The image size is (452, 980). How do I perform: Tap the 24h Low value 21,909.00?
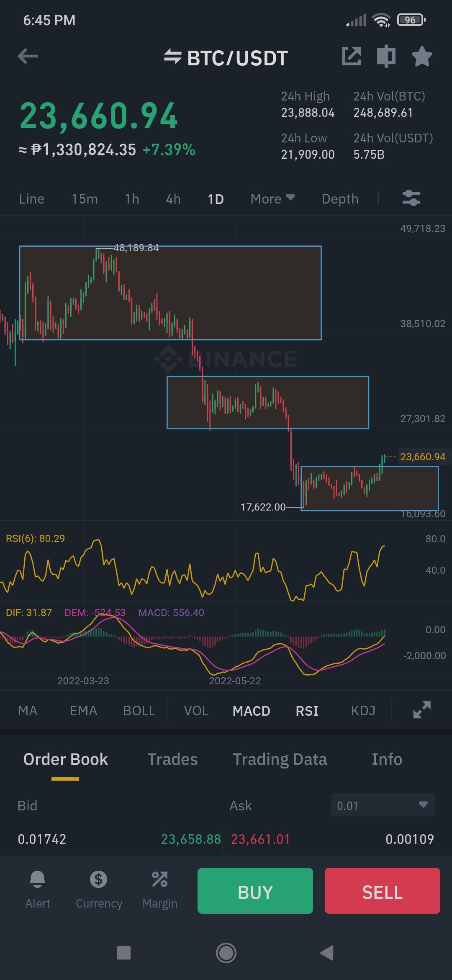308,155
